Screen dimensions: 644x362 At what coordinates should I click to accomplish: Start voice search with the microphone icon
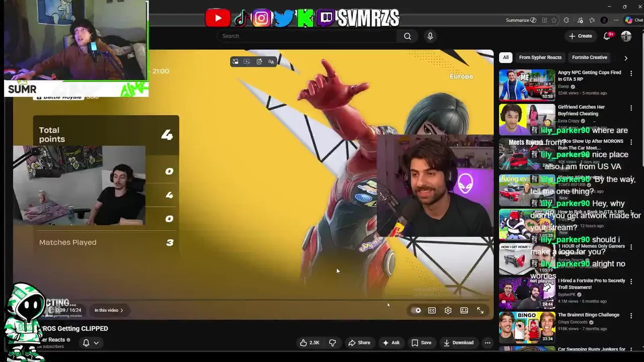(x=430, y=36)
